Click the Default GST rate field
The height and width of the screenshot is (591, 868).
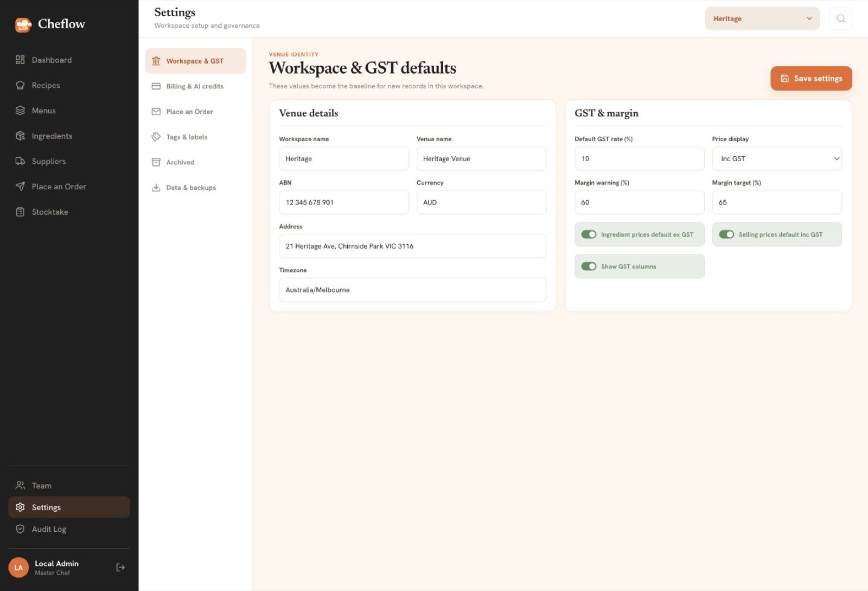pyautogui.click(x=639, y=158)
